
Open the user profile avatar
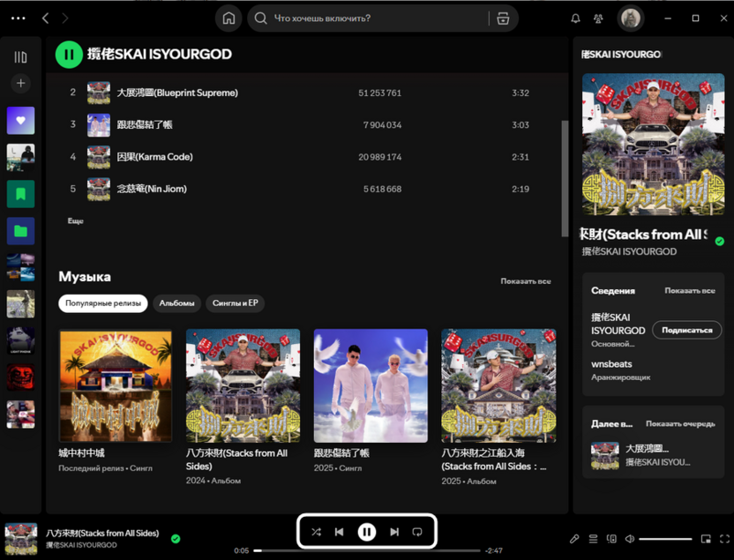coord(631,19)
